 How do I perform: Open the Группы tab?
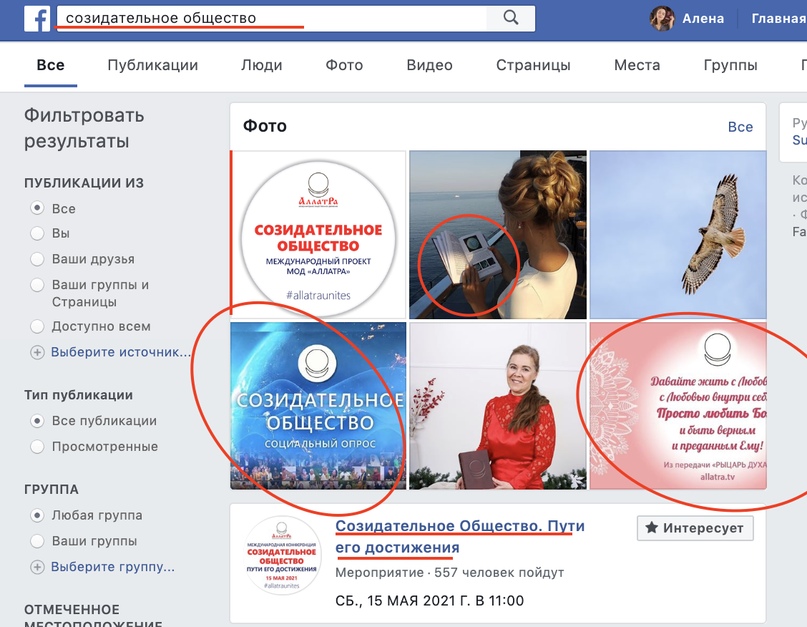[730, 65]
